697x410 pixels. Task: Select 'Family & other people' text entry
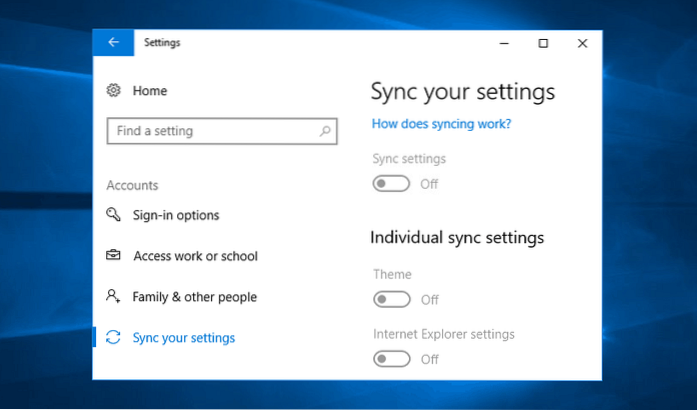point(194,297)
